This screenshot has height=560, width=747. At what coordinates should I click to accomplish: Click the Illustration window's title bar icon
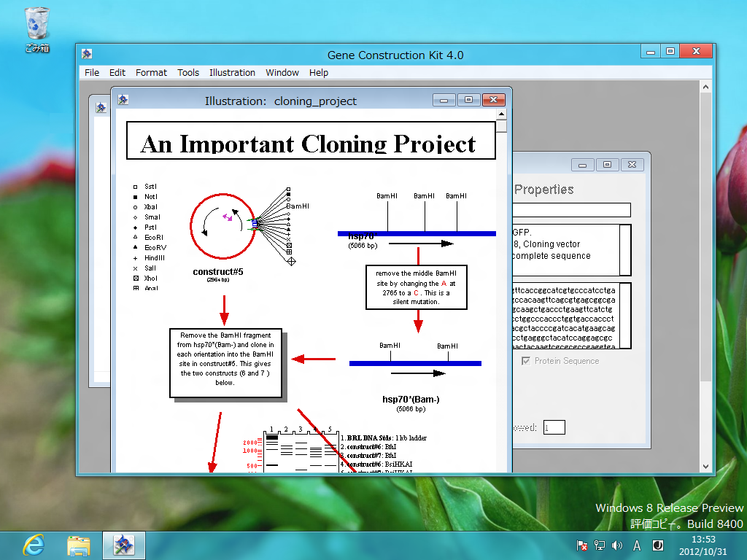pyautogui.click(x=123, y=99)
